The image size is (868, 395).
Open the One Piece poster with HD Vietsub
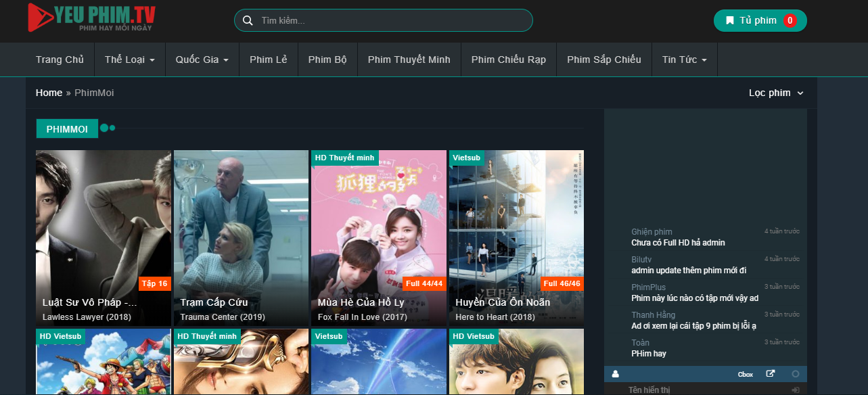tap(104, 362)
